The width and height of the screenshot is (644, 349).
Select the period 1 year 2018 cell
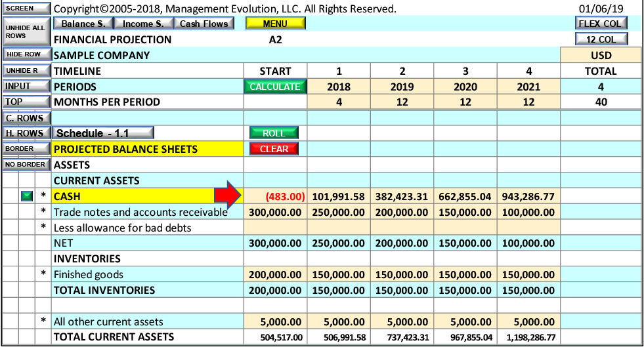[x=339, y=87]
